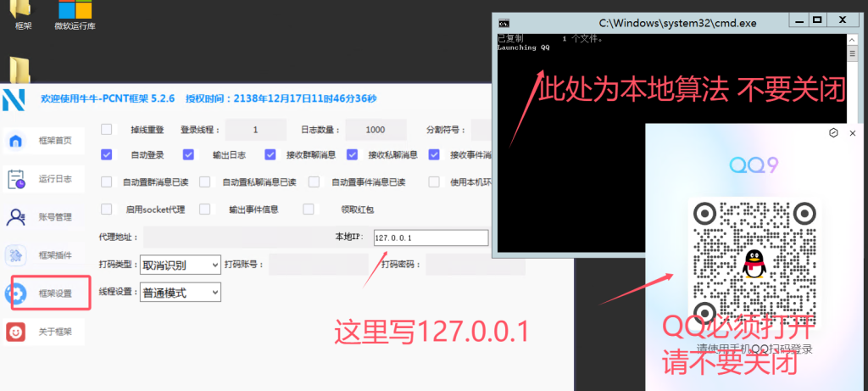868x391 pixels.
Task: Open the 关于框架 smiley icon
Action: pyautogui.click(x=15, y=332)
